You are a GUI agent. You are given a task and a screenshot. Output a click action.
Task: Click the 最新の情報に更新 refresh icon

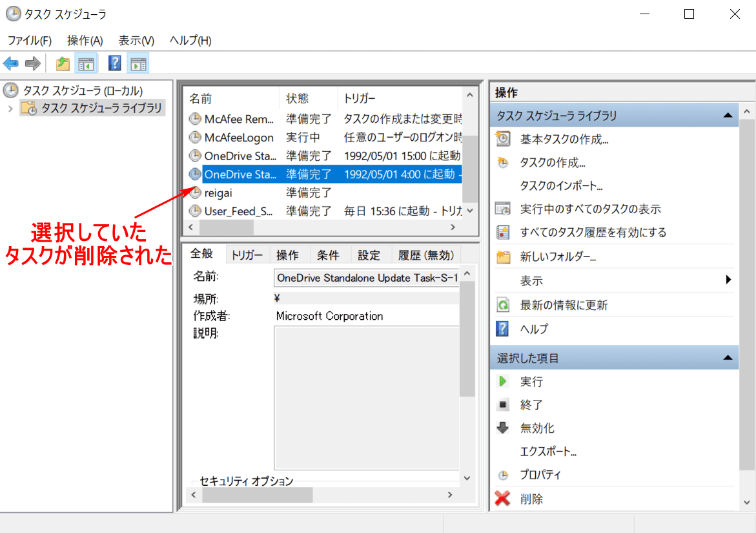(x=503, y=305)
